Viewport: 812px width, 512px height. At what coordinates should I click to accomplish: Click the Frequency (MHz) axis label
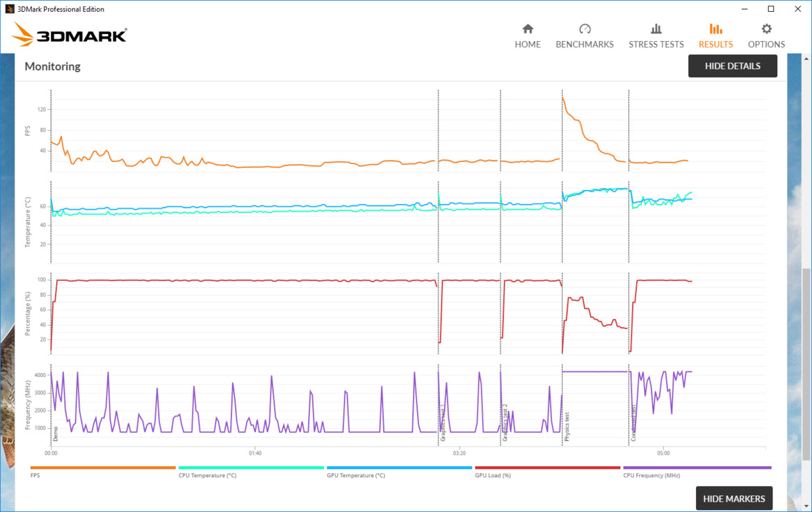click(x=27, y=406)
